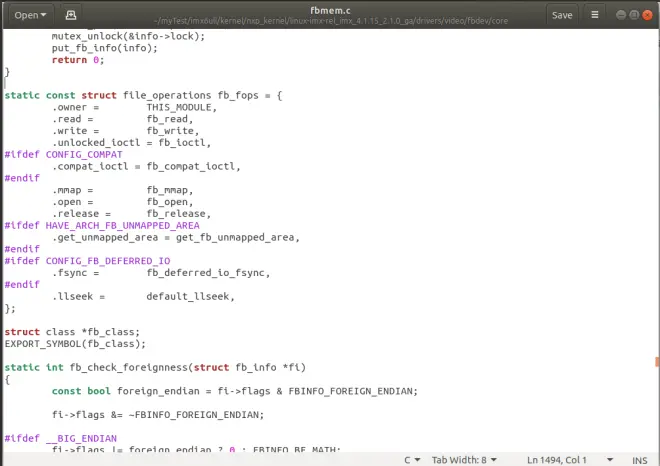Open the hamburger menu

[x=594, y=15]
